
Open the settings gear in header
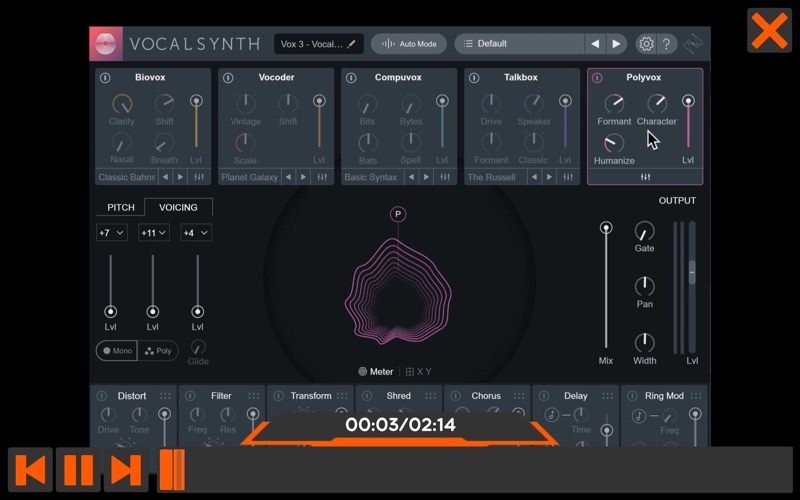click(646, 44)
